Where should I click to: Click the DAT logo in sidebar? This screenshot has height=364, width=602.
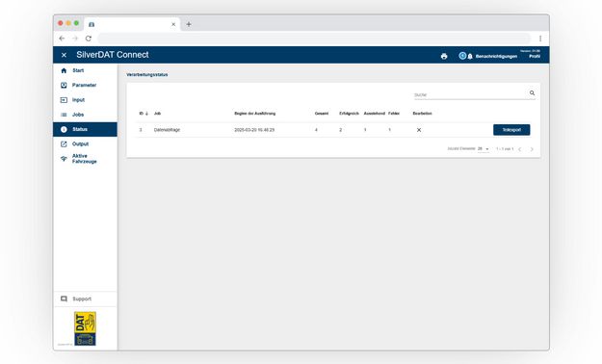[x=85, y=328]
